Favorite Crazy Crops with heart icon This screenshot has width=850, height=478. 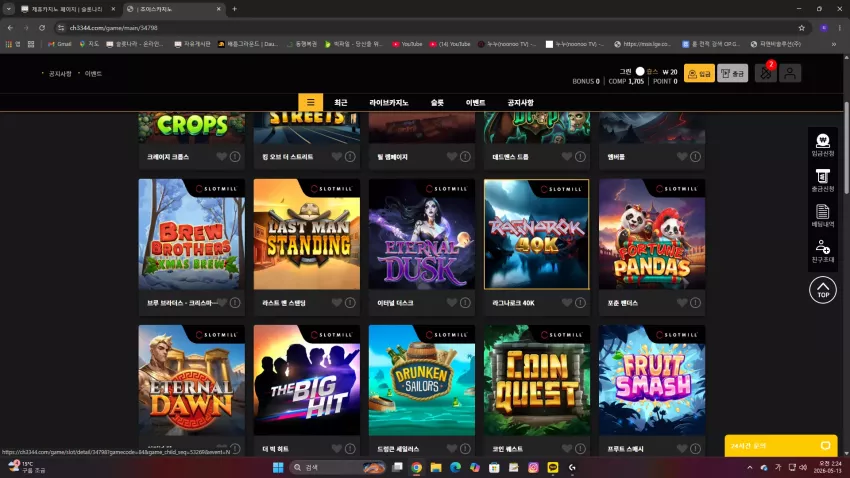click(221, 157)
